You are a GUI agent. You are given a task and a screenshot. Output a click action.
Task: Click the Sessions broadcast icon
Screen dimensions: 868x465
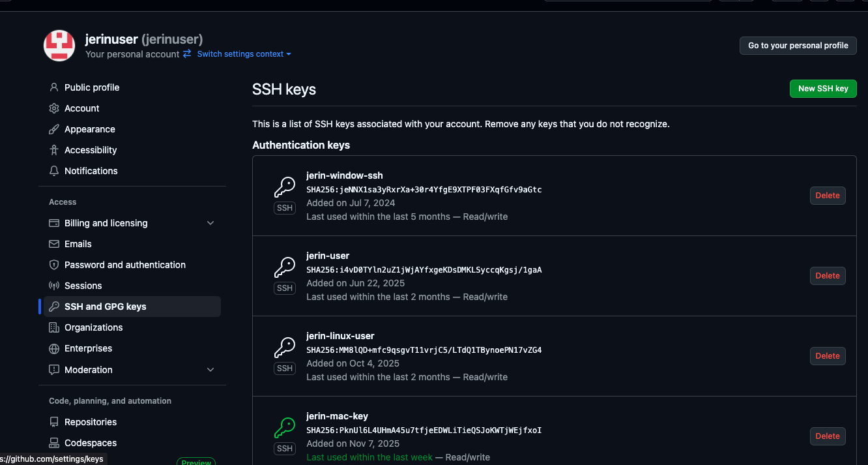click(54, 286)
